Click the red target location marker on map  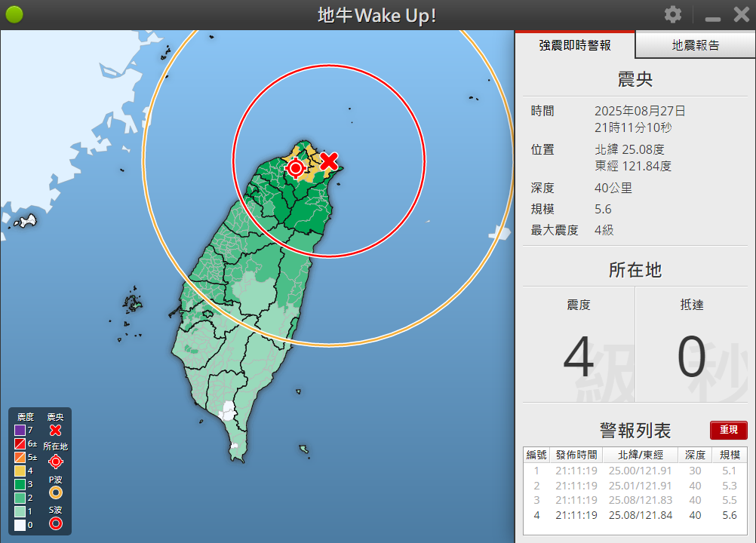pyautogui.click(x=297, y=167)
